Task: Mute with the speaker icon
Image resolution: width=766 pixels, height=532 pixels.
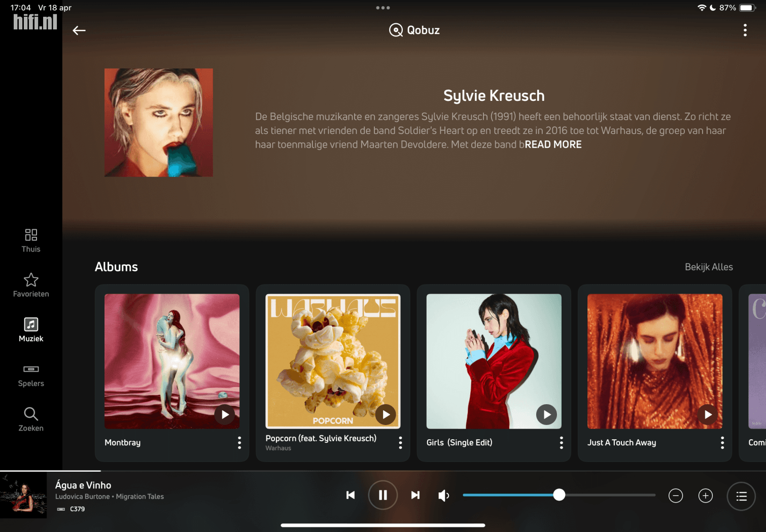Action: (x=444, y=495)
